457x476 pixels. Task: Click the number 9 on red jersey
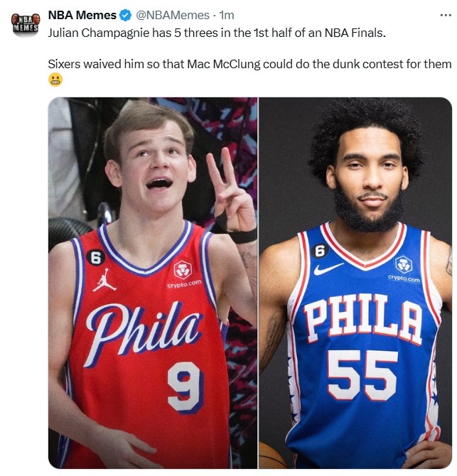click(185, 388)
